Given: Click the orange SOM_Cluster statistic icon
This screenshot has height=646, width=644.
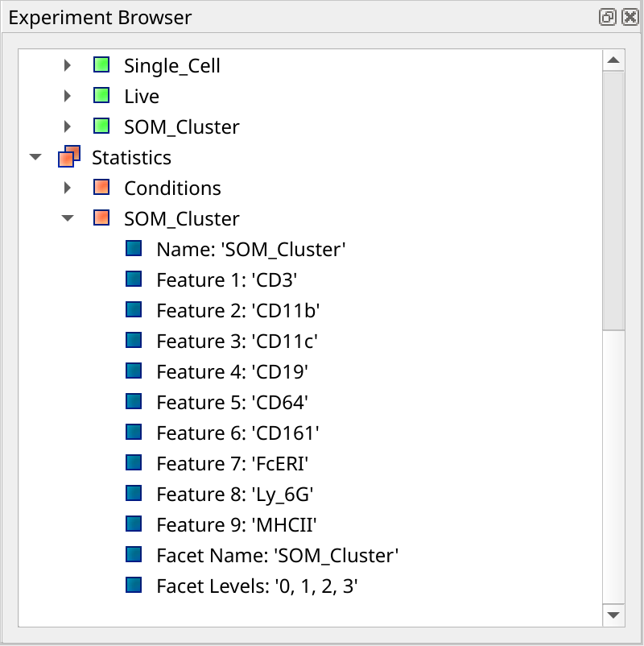Looking at the screenshot, I should (x=101, y=218).
